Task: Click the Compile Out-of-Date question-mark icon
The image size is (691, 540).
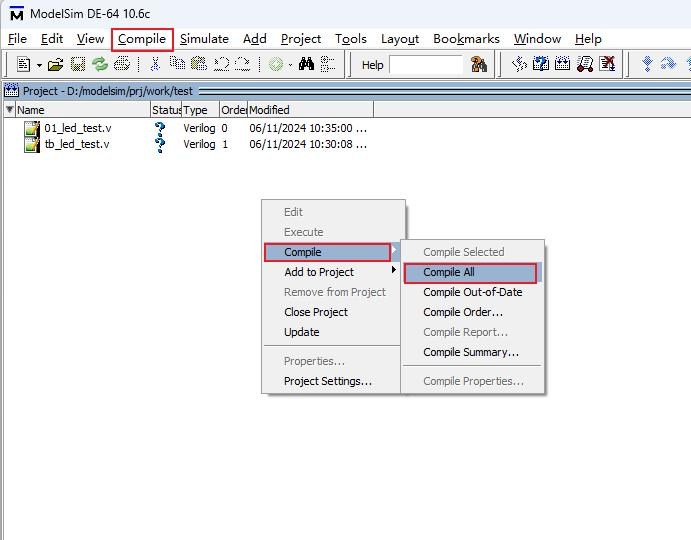Action: 541,64
